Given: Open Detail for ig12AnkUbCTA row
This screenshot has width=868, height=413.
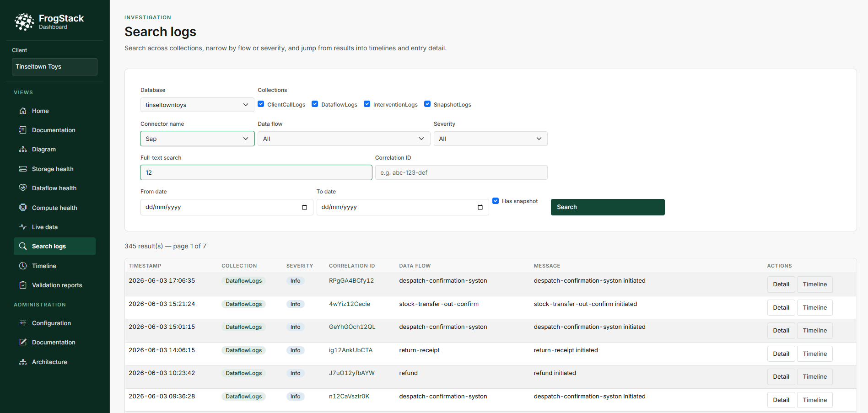Looking at the screenshot, I should click(781, 354).
